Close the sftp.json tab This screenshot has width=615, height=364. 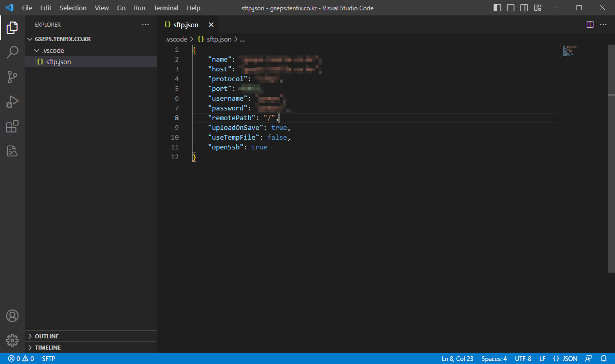tap(211, 25)
